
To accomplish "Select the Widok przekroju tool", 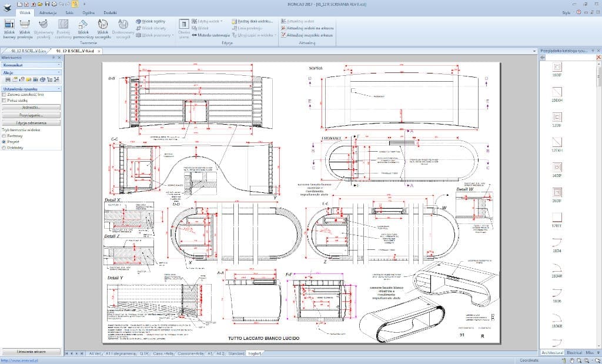I will (x=25, y=28).
